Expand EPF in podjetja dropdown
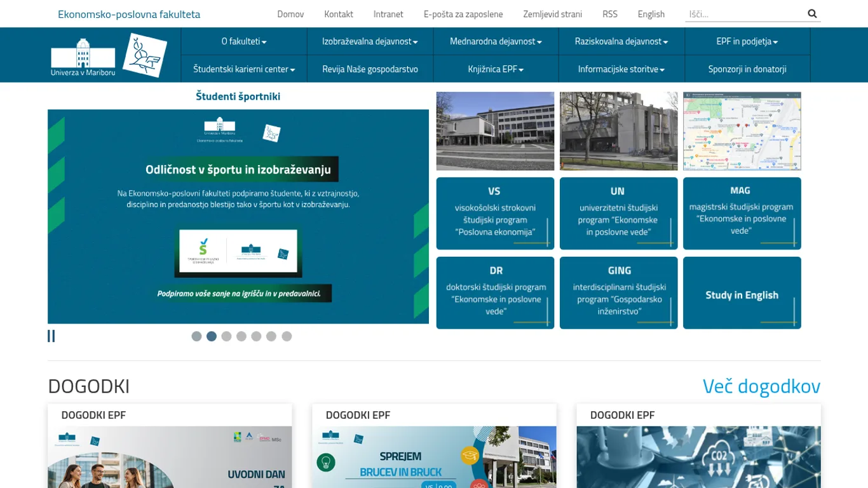868x488 pixels. click(747, 41)
